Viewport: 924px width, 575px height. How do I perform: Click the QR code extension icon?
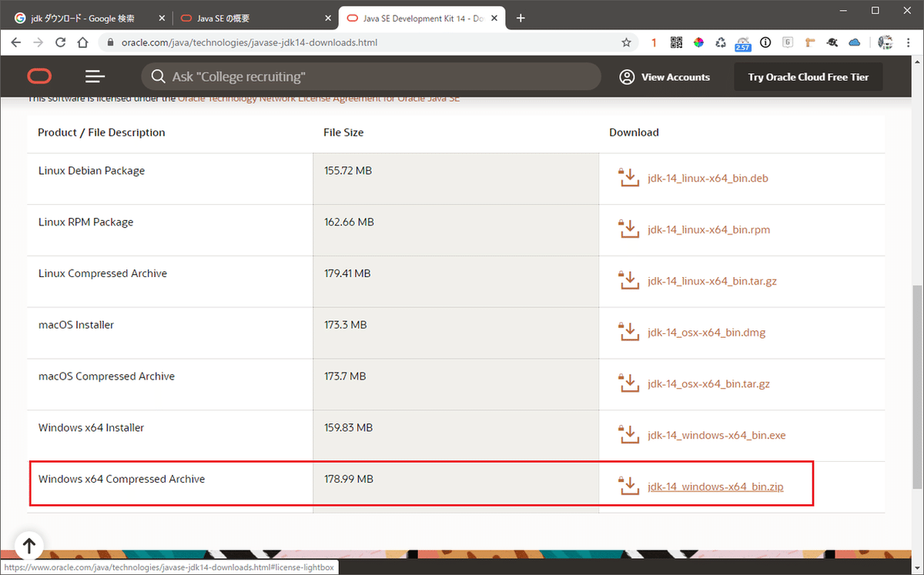(676, 42)
